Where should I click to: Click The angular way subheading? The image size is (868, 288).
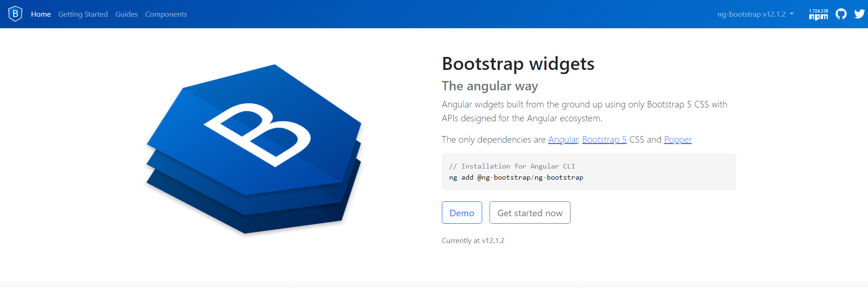tap(490, 86)
